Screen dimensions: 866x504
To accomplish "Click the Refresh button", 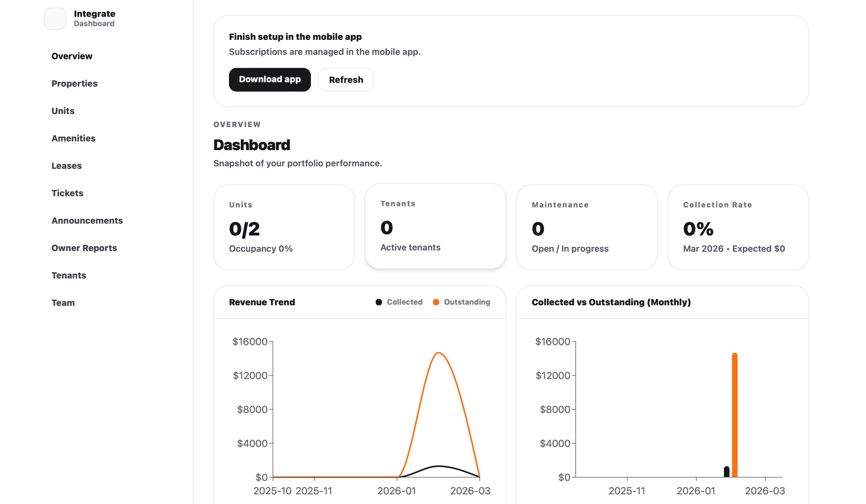I will pos(346,79).
